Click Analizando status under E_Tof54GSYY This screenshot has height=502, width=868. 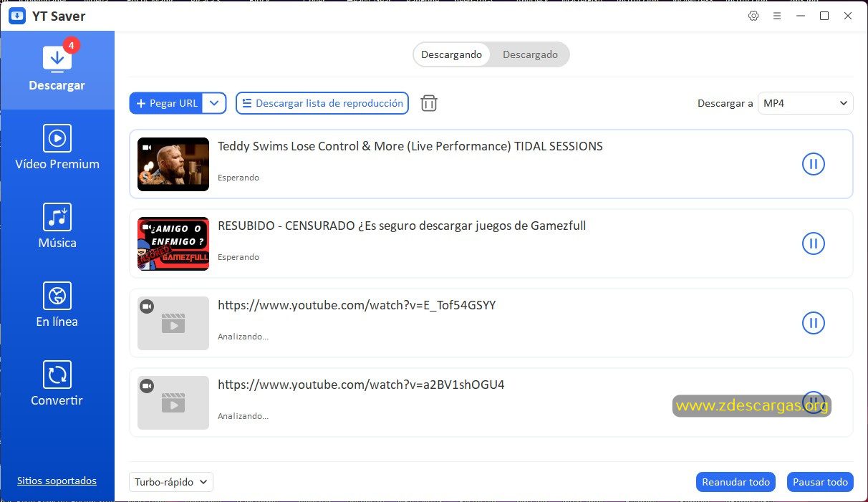pos(243,337)
